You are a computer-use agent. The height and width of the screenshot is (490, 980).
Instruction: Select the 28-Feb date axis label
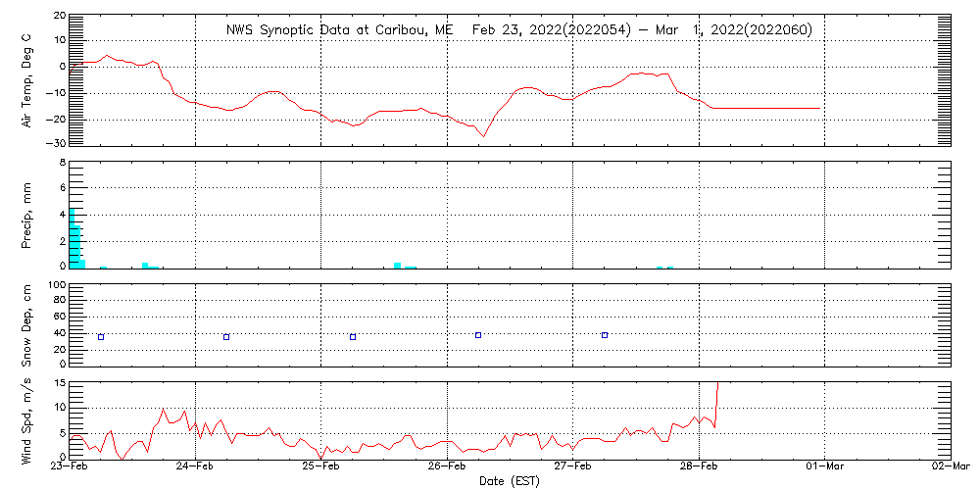pyautogui.click(x=699, y=467)
